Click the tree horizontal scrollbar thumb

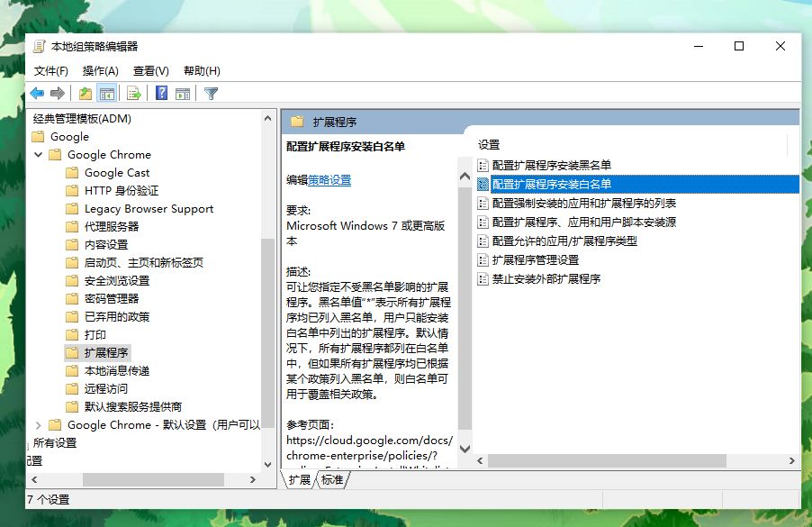(x=153, y=480)
